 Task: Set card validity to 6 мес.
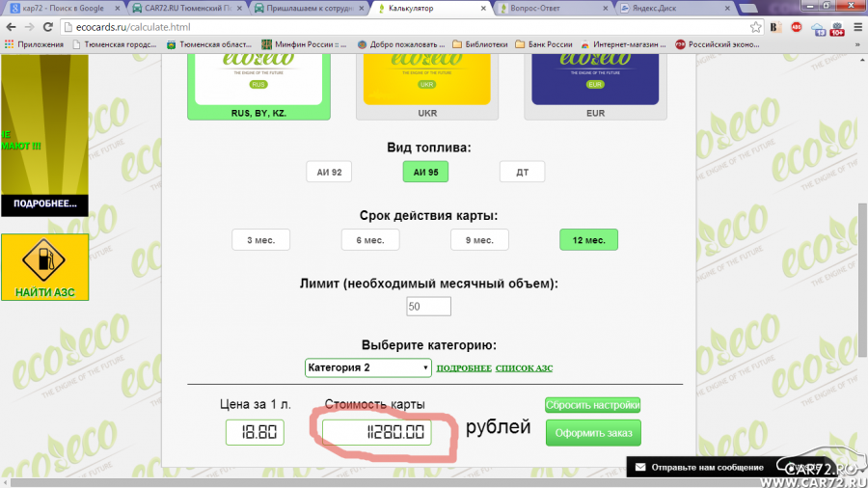pyautogui.click(x=369, y=240)
